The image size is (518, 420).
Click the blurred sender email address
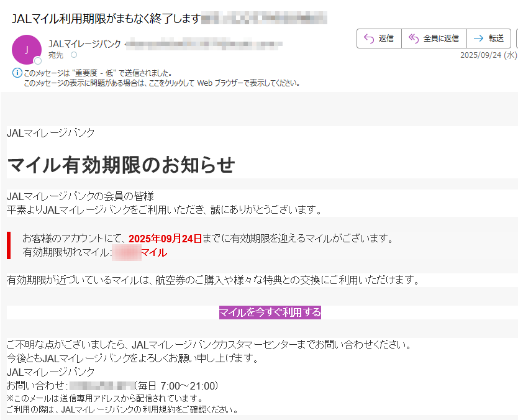pos(205,43)
